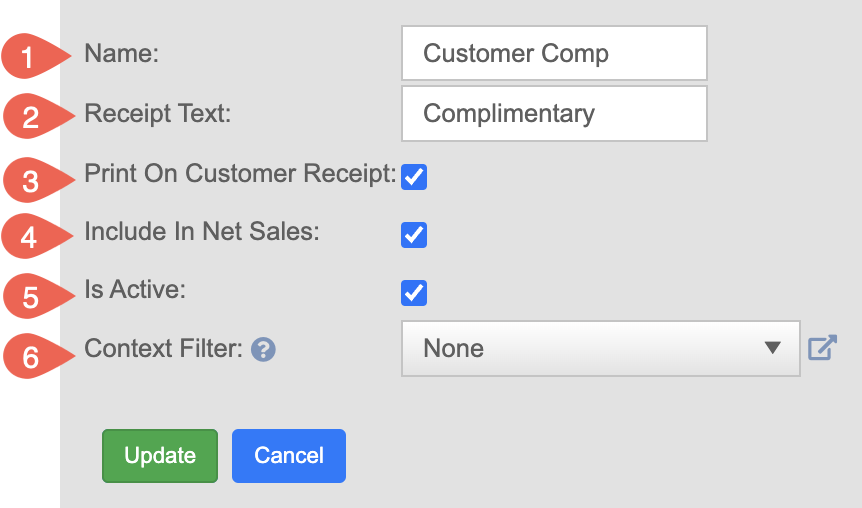Open the Context Filter dropdown showing None
This screenshot has height=508, width=862.
pos(601,349)
